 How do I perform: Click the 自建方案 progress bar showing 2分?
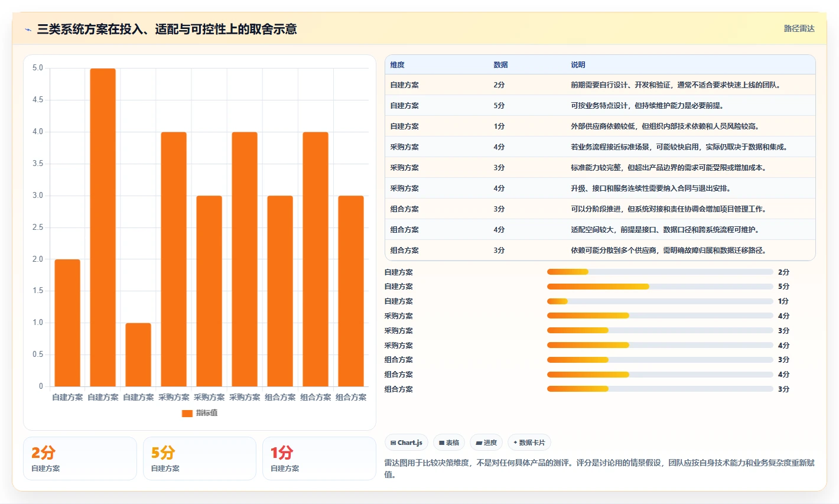point(660,272)
